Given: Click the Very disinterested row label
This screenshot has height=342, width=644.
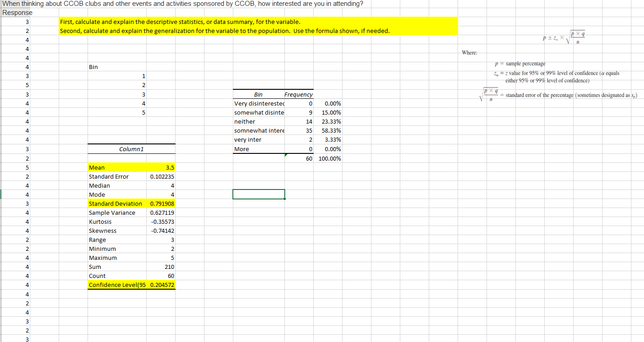Looking at the screenshot, I should click(x=259, y=103).
